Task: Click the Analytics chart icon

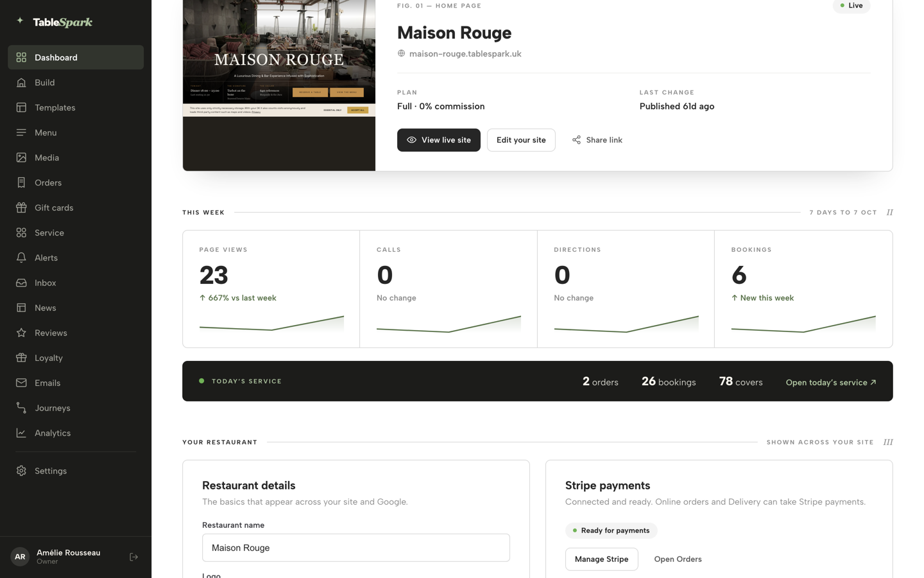Action: pyautogui.click(x=21, y=433)
